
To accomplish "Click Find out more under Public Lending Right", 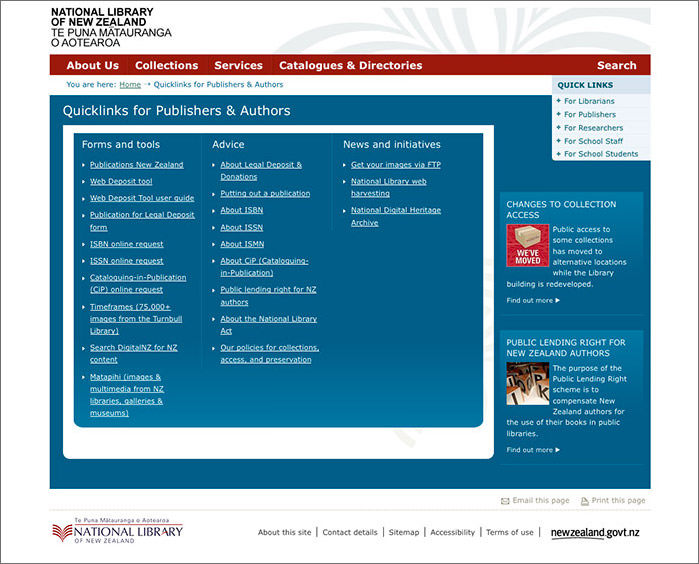I will (x=533, y=450).
